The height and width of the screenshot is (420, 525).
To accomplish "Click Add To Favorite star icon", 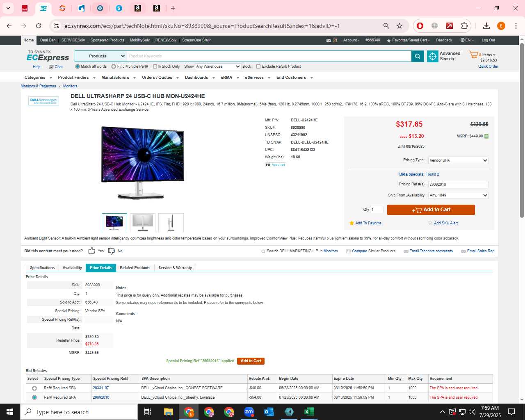I will (352, 223).
